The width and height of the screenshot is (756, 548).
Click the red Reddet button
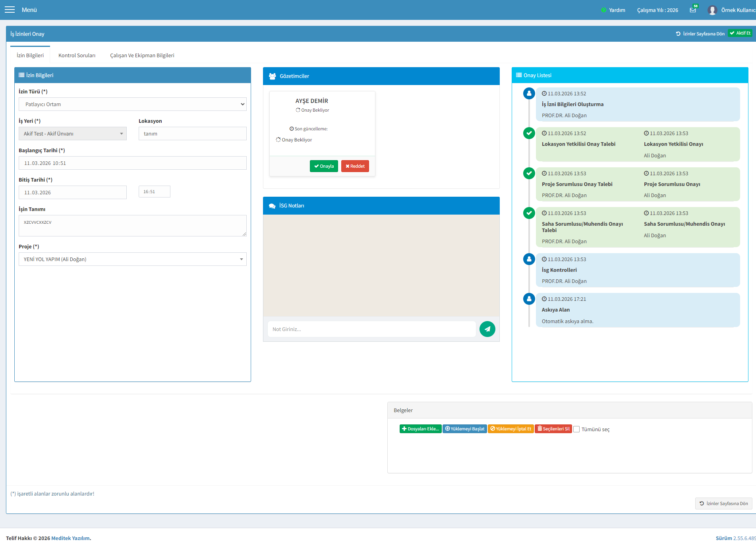355,166
